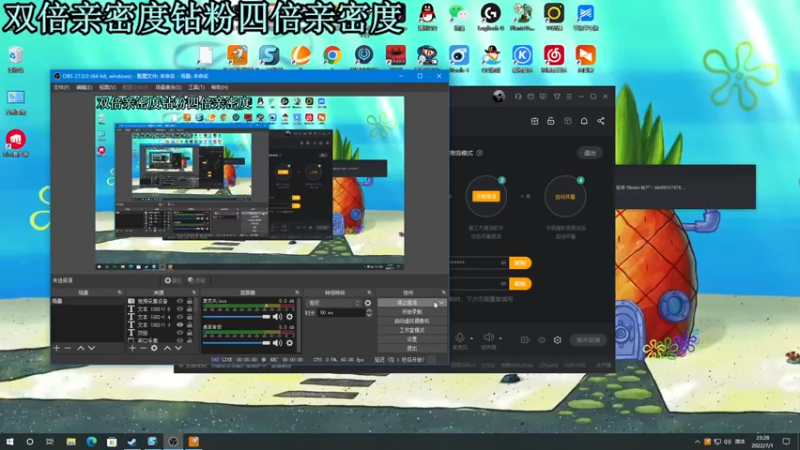This screenshot has width=800, height=450.
Task: Toggle lock on 视频采集设备 source
Action: [189, 302]
